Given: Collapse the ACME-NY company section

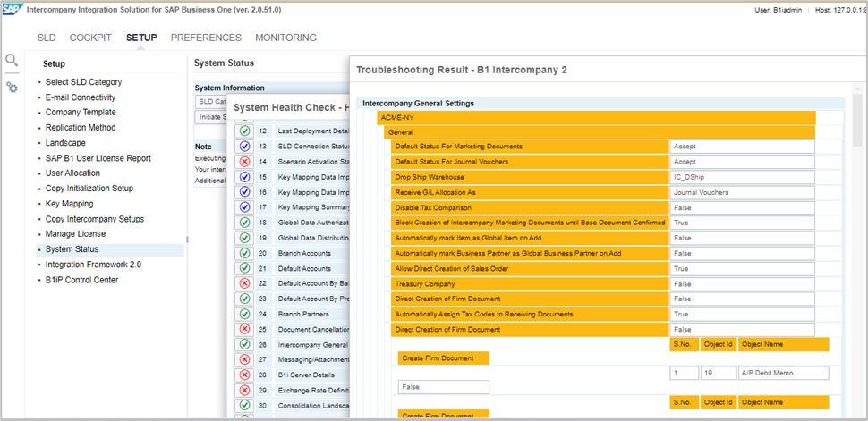Looking at the screenshot, I should (x=397, y=117).
